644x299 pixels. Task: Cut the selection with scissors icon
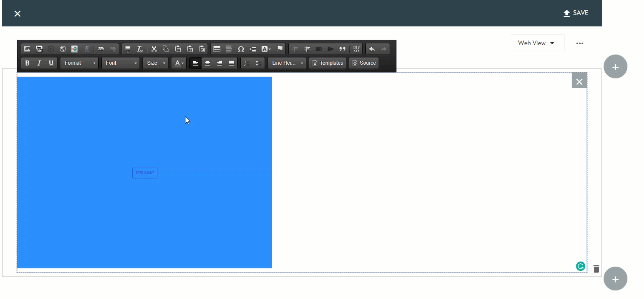pos(154,49)
